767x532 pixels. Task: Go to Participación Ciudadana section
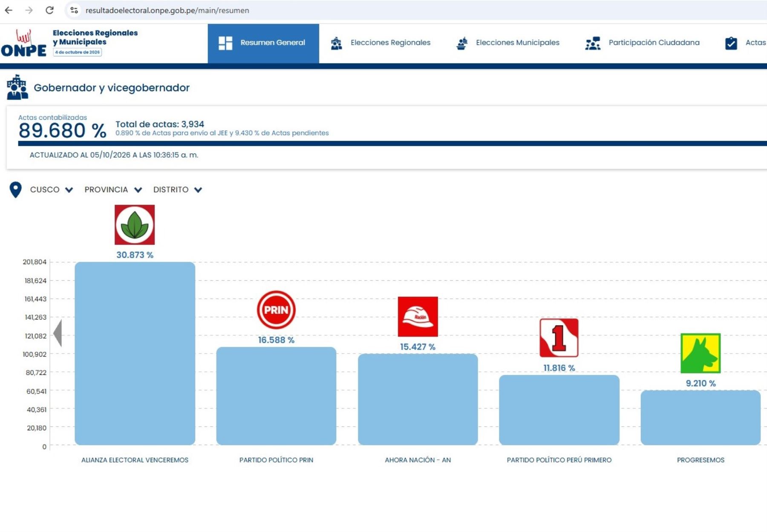(x=643, y=43)
